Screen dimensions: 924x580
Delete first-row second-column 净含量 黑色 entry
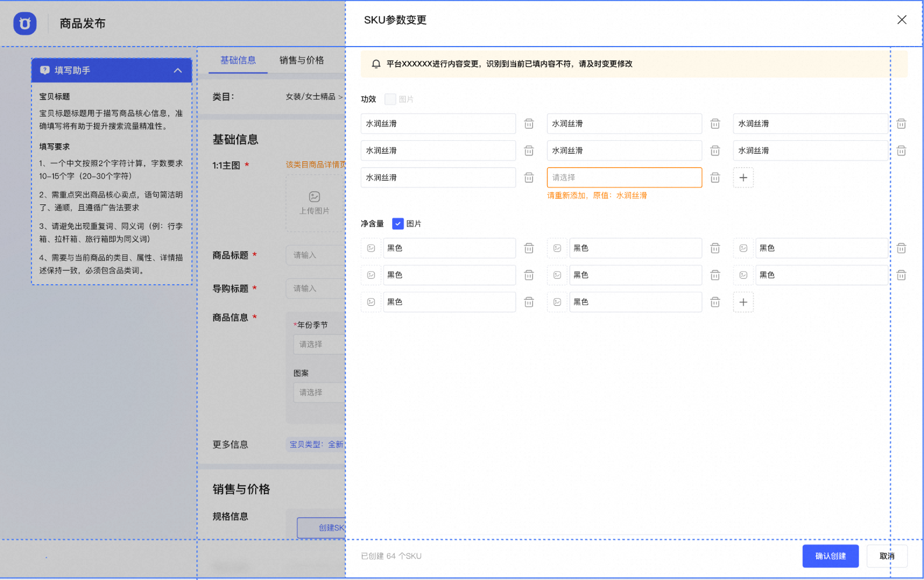715,248
